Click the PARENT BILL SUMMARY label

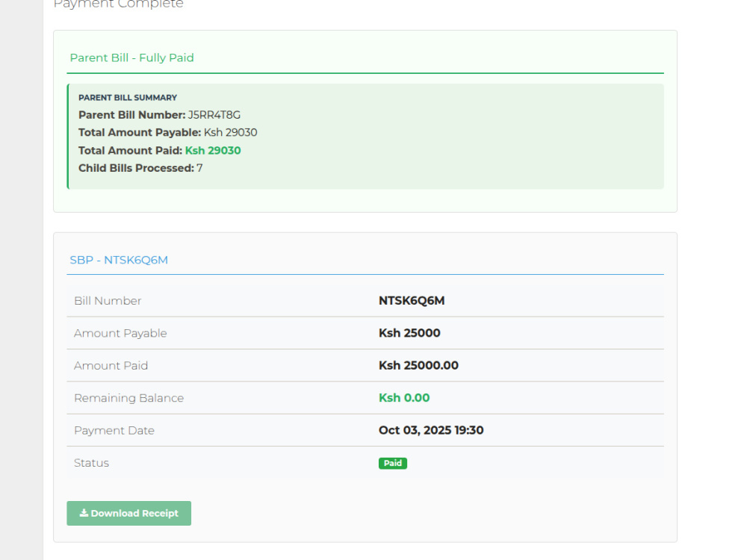[128, 98]
